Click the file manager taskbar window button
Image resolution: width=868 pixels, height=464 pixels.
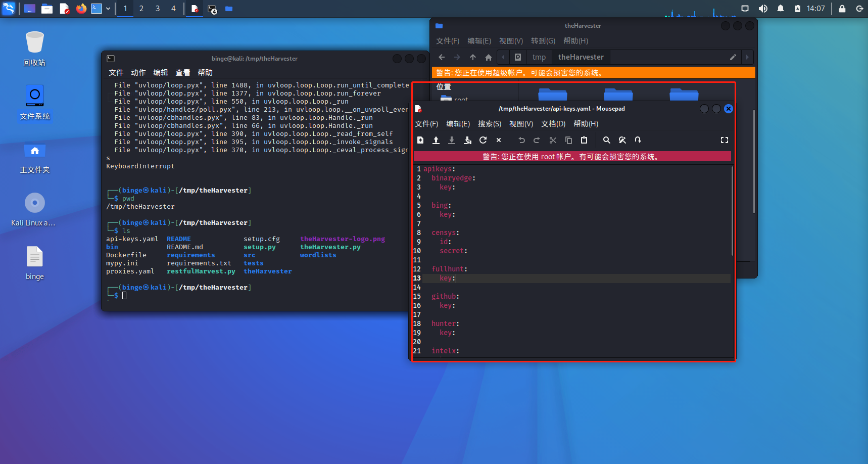click(229, 9)
